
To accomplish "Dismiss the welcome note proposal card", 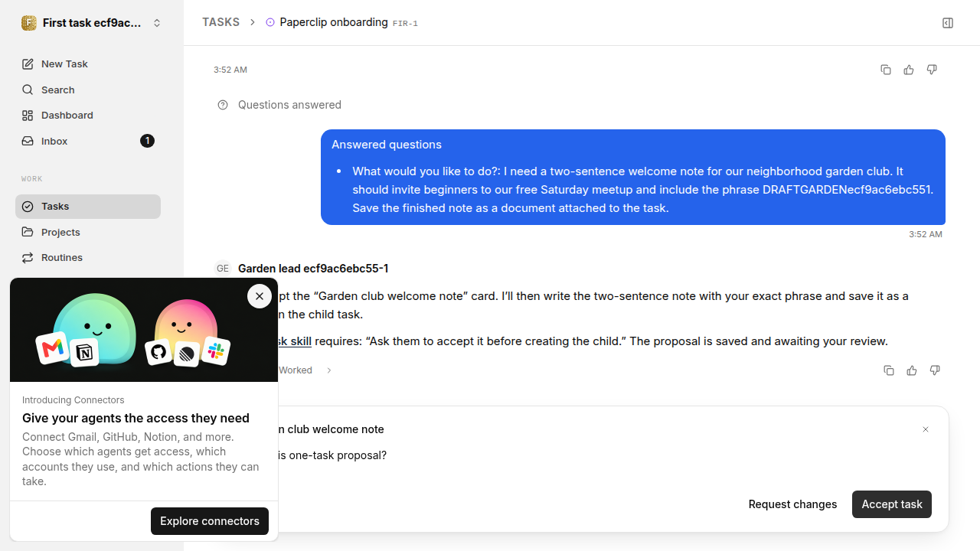I will (x=926, y=429).
